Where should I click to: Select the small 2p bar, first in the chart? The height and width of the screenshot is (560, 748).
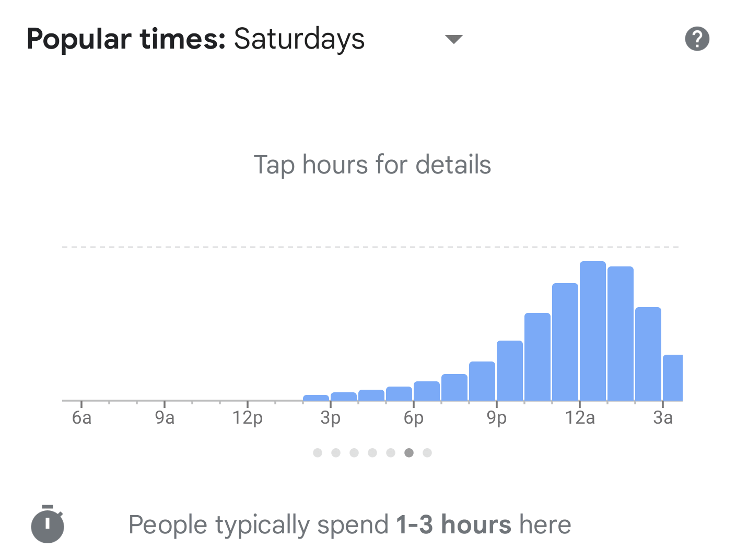click(315, 398)
